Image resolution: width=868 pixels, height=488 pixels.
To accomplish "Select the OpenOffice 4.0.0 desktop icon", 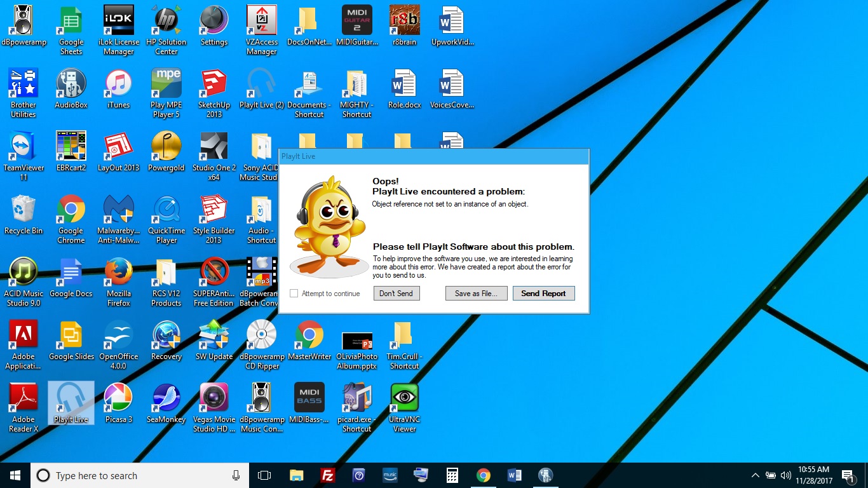I will (x=119, y=345).
